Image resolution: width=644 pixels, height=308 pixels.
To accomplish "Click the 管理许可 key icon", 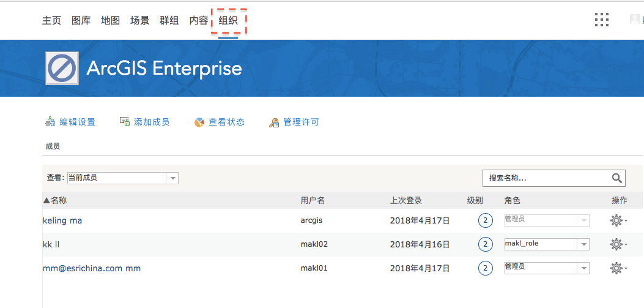I will point(274,122).
